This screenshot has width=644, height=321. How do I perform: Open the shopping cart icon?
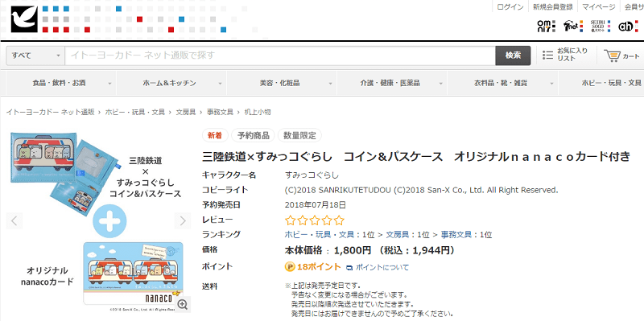(x=612, y=56)
